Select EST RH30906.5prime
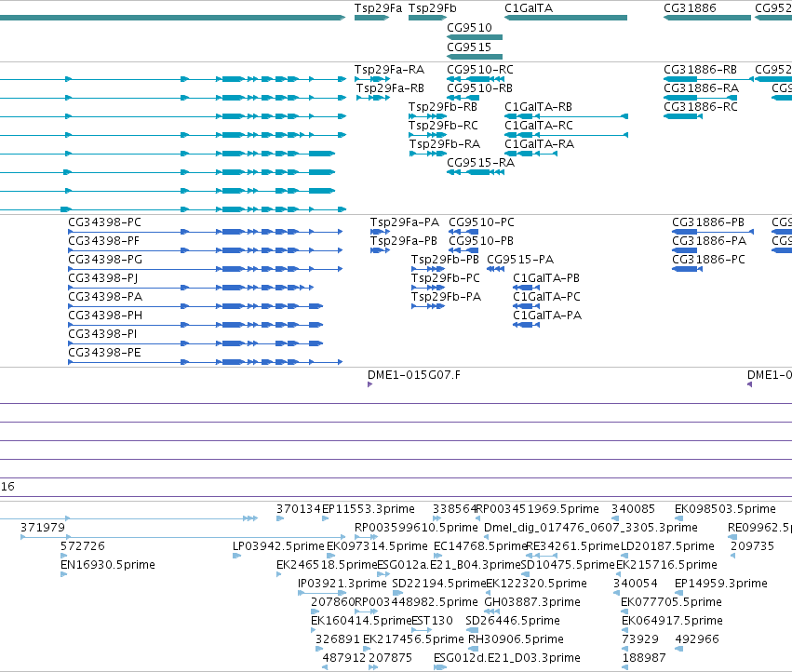 [x=516, y=639]
